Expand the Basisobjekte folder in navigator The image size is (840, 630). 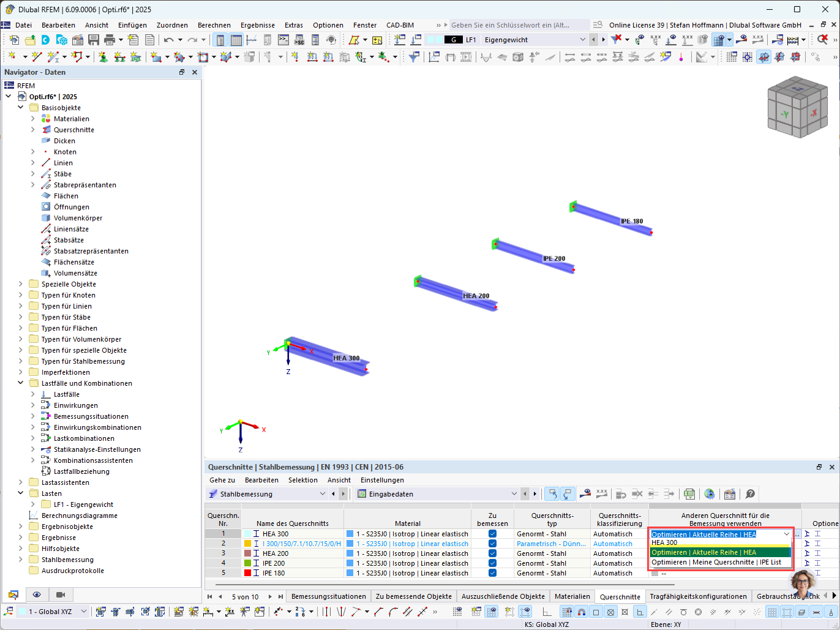click(x=20, y=107)
